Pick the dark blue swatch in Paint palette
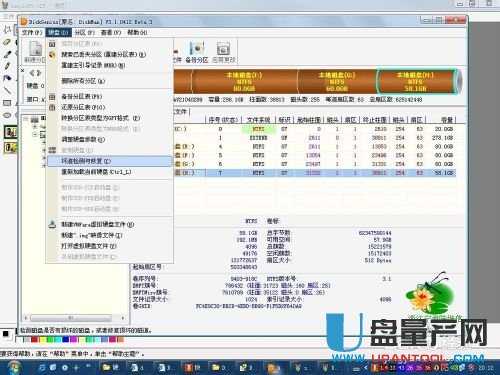Viewport: 500px width, 375px height. coord(66,339)
